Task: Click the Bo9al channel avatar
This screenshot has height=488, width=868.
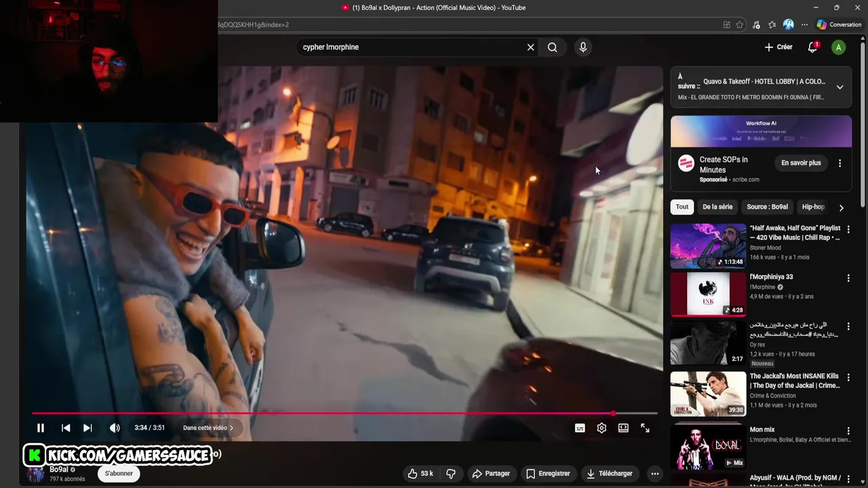Action: [x=35, y=474]
